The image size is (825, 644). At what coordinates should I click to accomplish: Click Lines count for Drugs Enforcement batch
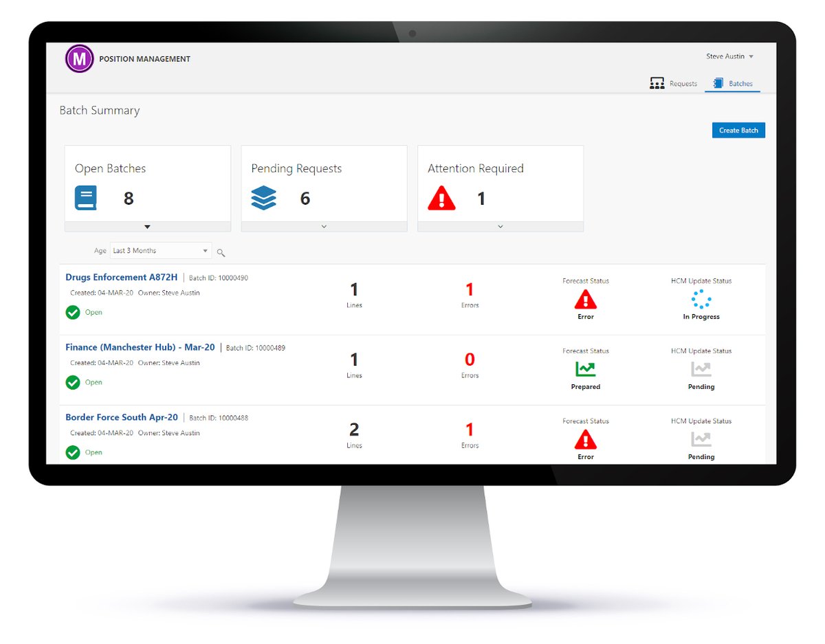tap(354, 289)
